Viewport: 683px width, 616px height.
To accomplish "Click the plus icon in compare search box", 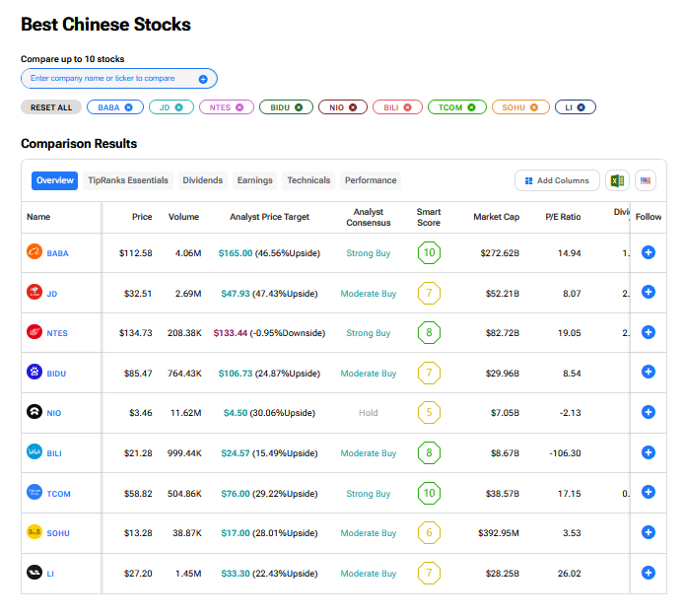I will click(203, 79).
